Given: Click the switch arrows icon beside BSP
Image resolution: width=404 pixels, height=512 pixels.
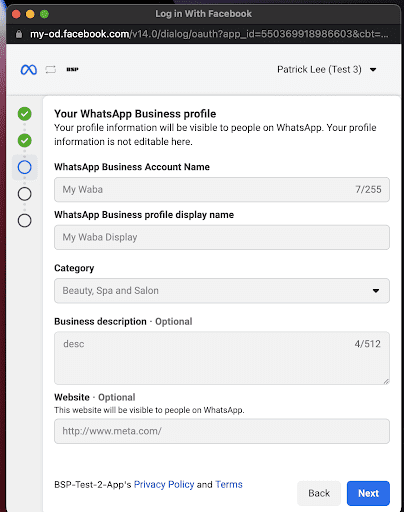Looking at the screenshot, I should point(51,70).
